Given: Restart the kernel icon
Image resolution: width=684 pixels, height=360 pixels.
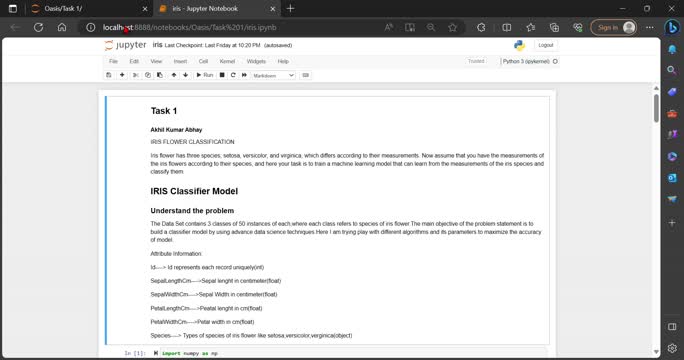Looking at the screenshot, I should [x=233, y=75].
